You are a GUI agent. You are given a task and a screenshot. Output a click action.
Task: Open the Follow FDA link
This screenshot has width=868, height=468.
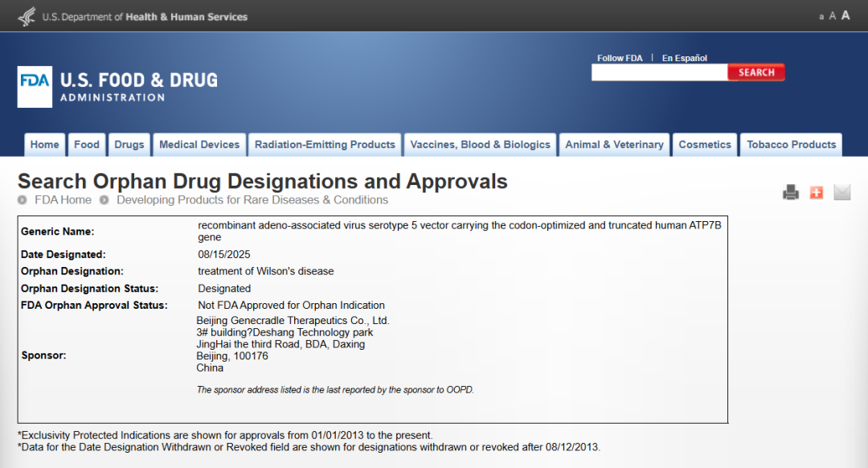(620, 58)
